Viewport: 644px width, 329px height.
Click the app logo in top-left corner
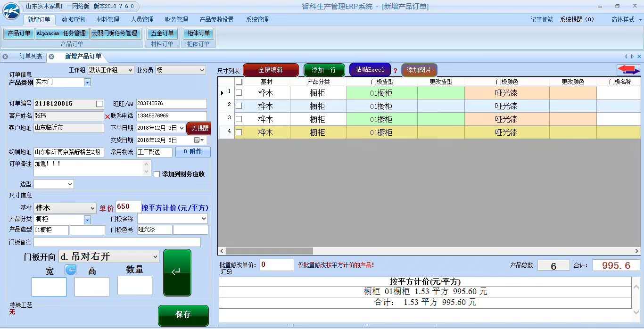click(11, 10)
